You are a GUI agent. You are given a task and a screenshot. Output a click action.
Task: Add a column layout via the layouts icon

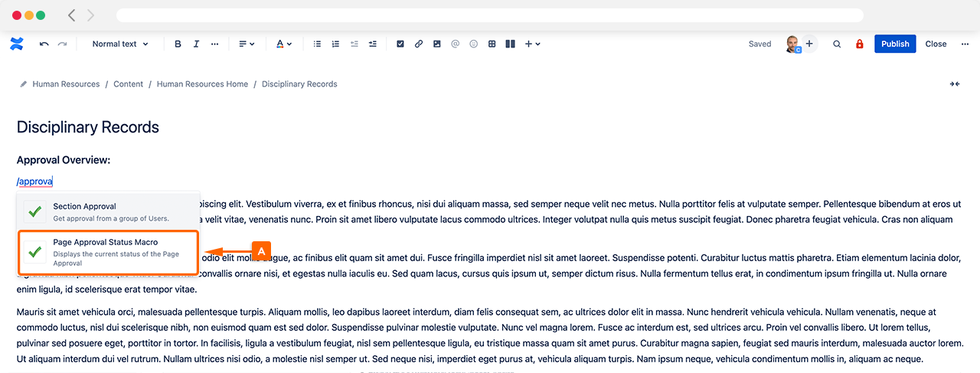coord(511,44)
